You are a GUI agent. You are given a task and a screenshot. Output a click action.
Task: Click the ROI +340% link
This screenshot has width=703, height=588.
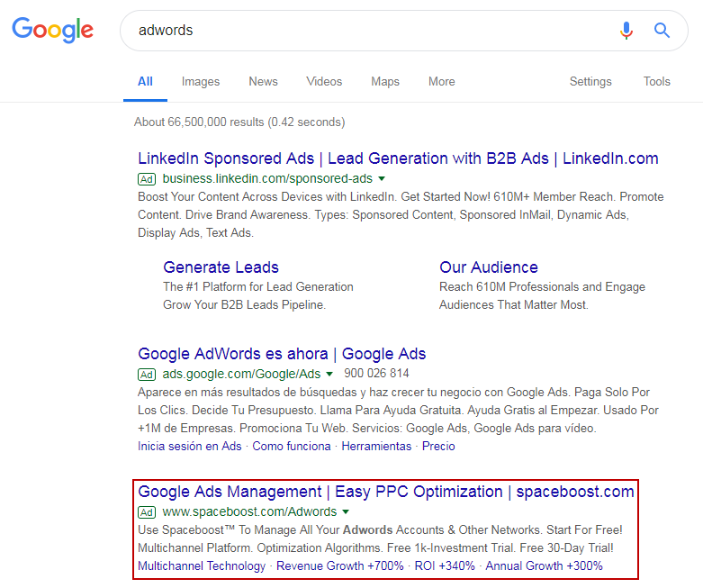point(445,566)
